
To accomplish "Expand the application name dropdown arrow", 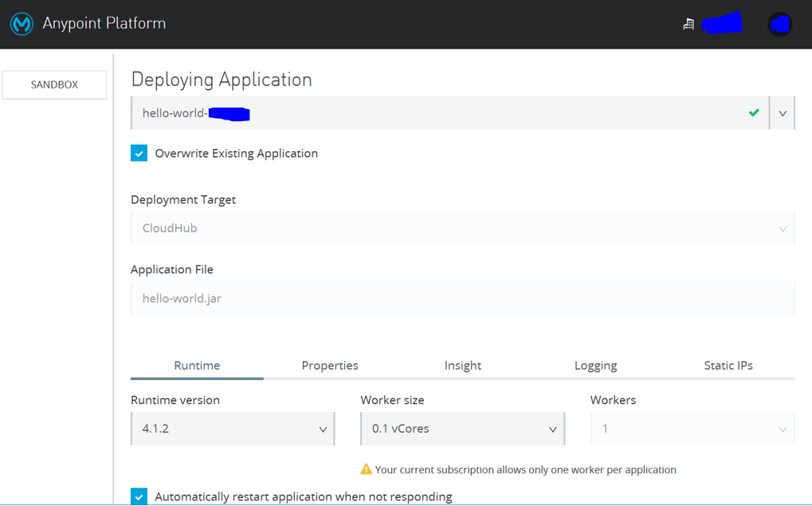I will coord(783,113).
